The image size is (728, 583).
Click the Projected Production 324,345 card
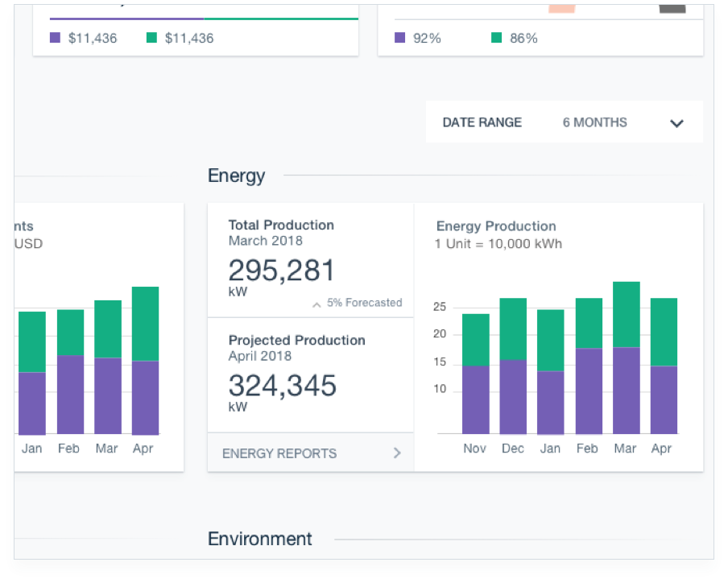[x=310, y=374]
